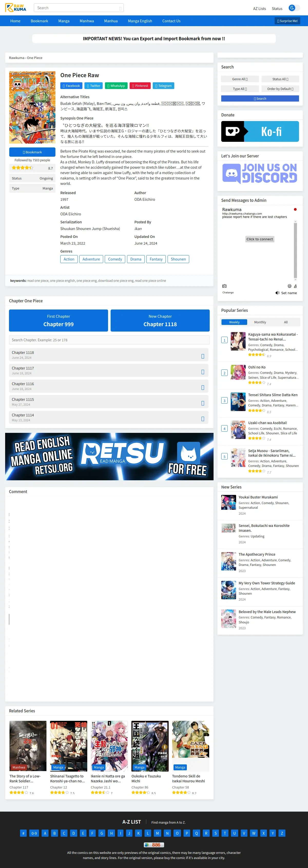
Task: Open New Chapter 1118 button
Action: point(160,321)
